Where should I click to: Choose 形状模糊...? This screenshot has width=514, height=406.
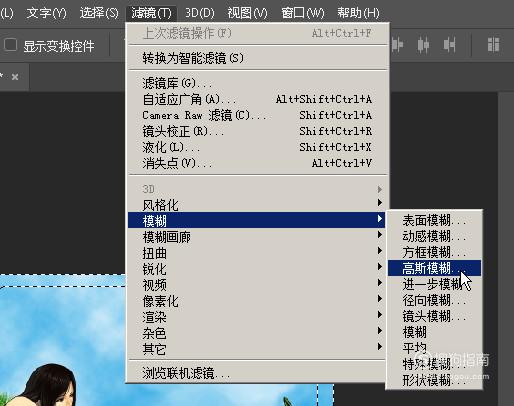pos(434,380)
